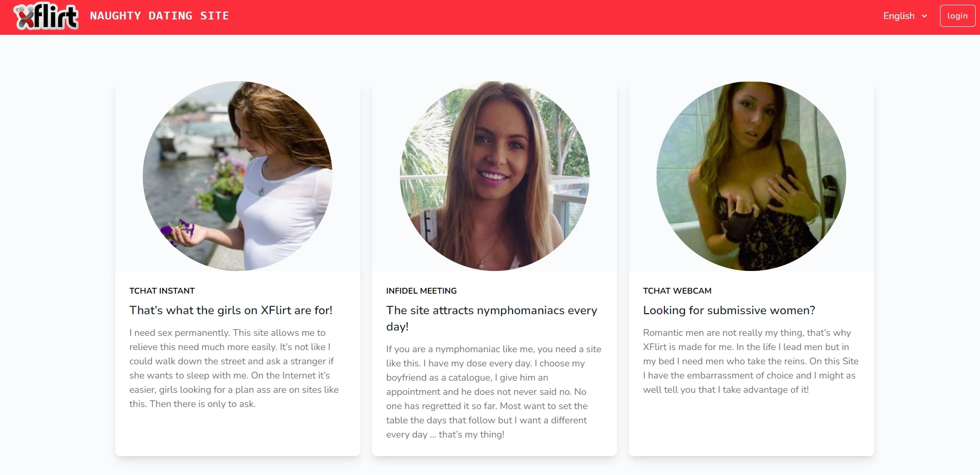Click the second card's description text
Screen dimensions: 980x475
pos(494,392)
